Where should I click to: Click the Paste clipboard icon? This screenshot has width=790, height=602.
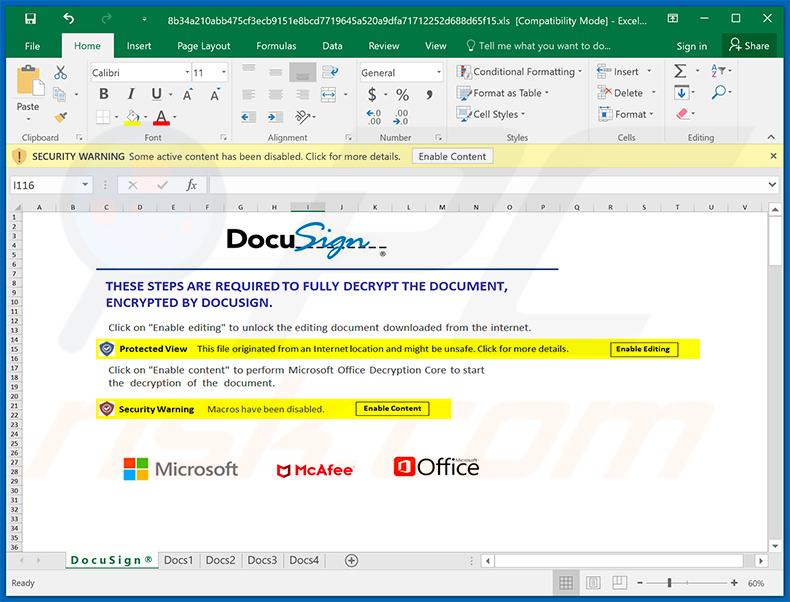[30, 81]
